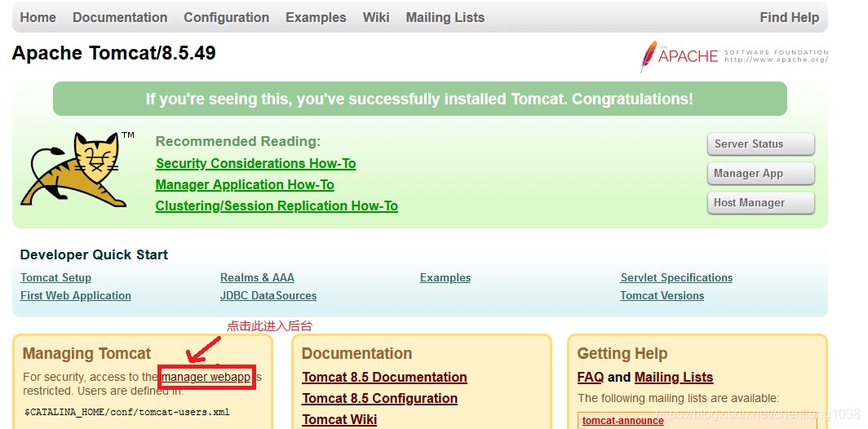Click the Apache Software Foundation logo
The image size is (868, 429).
pyautogui.click(x=734, y=56)
